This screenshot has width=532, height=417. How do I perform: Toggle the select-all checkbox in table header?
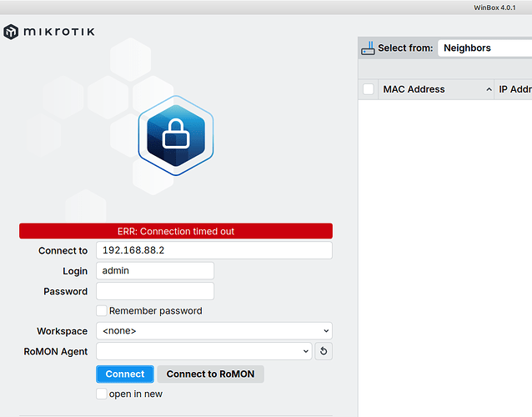pos(369,89)
